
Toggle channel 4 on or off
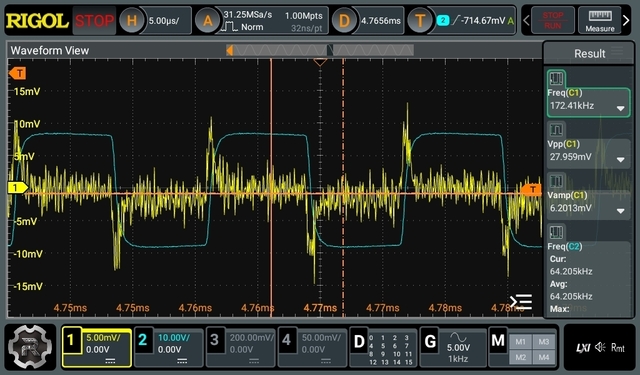click(286, 339)
